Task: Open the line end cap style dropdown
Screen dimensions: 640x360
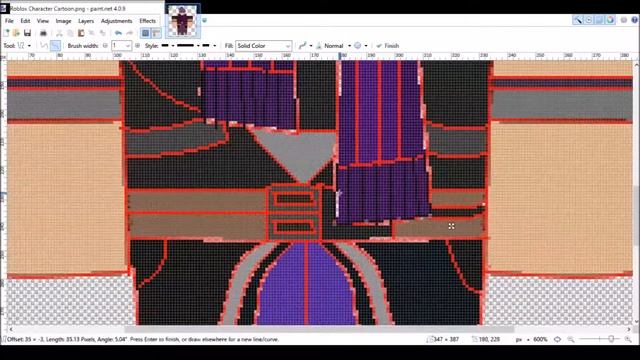Action: pyautogui.click(x=209, y=46)
